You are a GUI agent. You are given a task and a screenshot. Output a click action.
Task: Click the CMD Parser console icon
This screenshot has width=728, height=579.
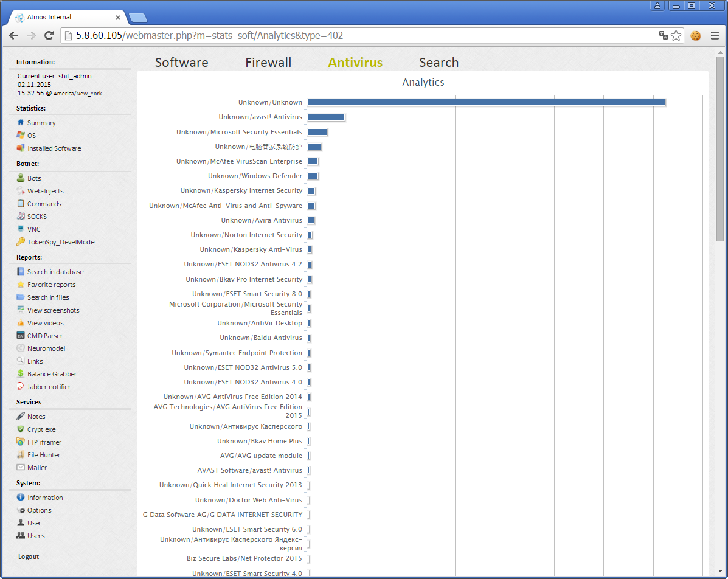pyautogui.click(x=21, y=335)
